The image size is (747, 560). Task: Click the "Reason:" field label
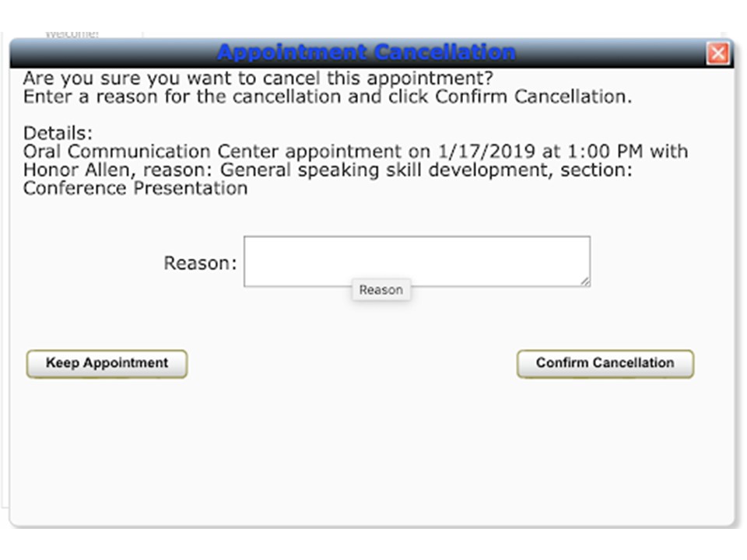click(x=200, y=263)
